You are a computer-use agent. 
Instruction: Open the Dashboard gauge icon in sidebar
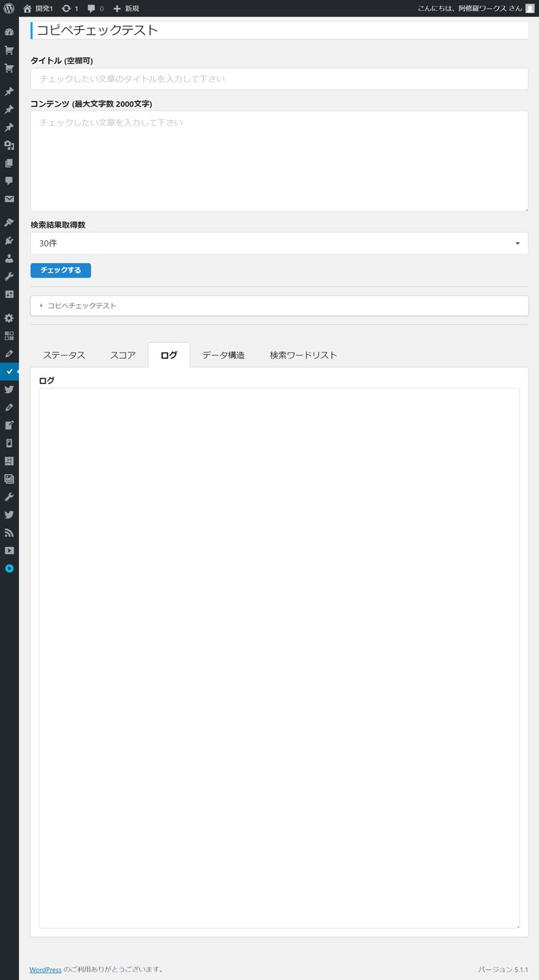(9, 32)
